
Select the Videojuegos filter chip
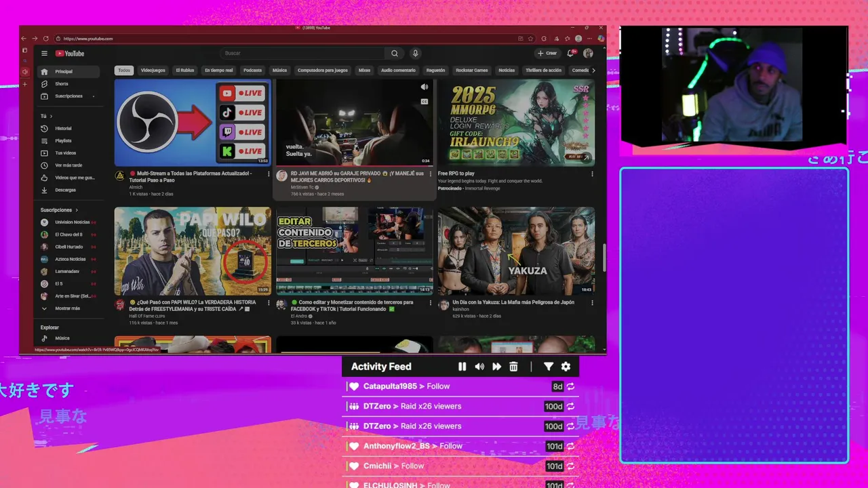tap(153, 70)
